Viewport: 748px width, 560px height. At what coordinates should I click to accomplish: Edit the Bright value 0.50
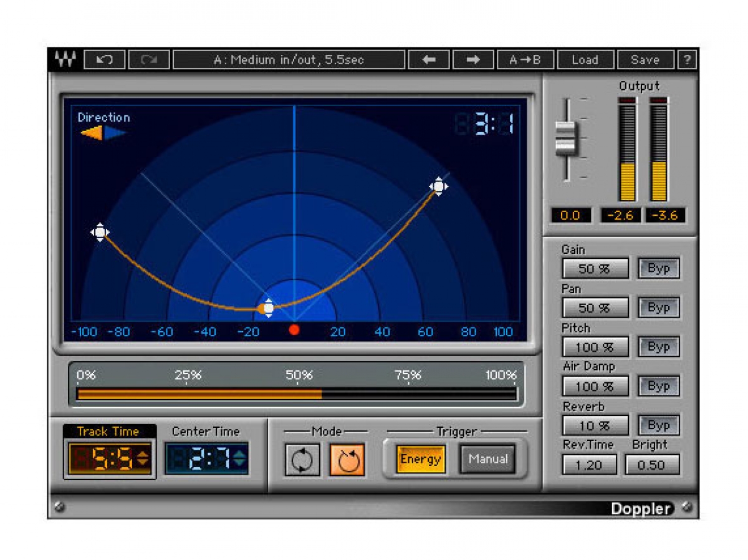click(x=652, y=465)
